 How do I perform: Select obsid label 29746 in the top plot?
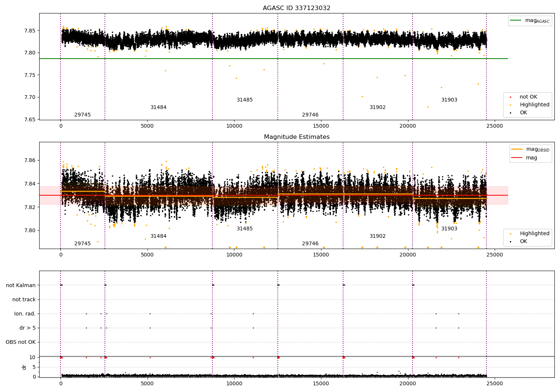[x=310, y=115]
